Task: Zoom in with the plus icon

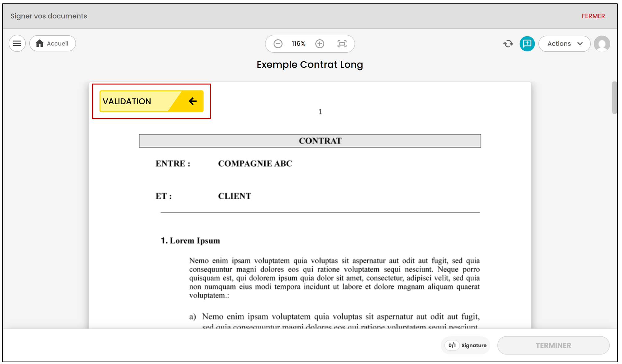Action: (x=320, y=44)
